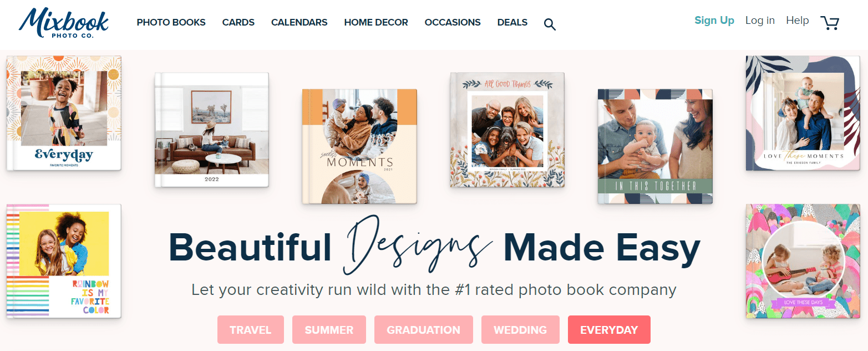The height and width of the screenshot is (351, 868).
Task: Open the Rainbow Is My Favorite Color book
Action: click(x=64, y=261)
